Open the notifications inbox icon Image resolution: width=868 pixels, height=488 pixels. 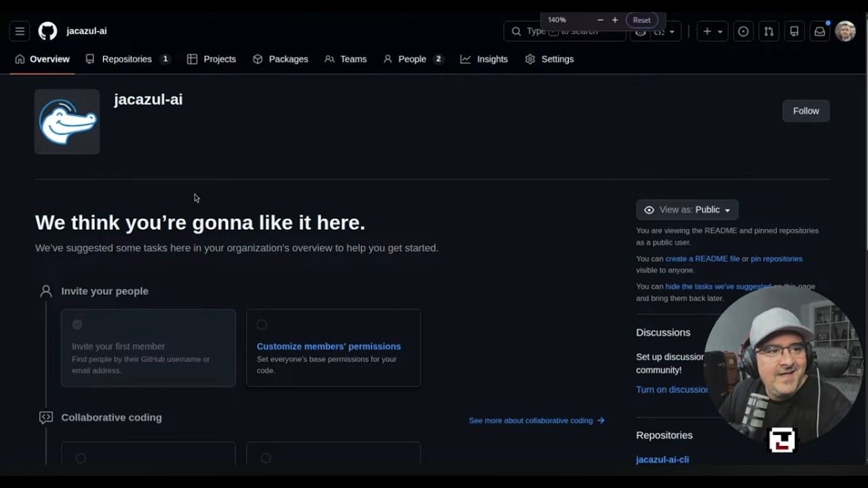(820, 31)
